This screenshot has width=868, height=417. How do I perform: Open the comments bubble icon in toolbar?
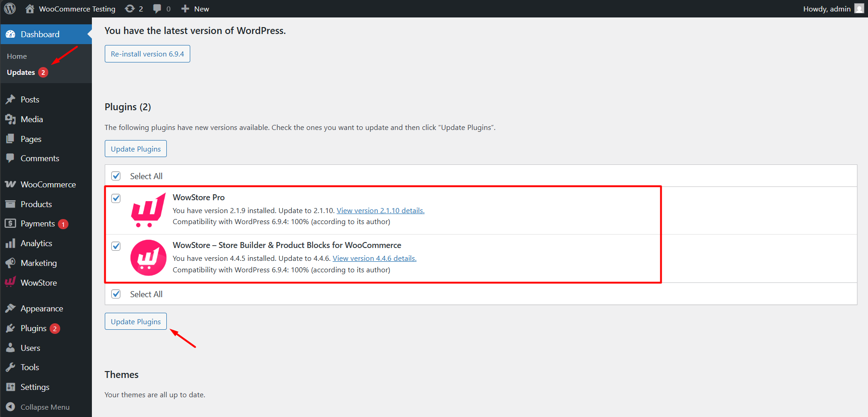click(x=157, y=8)
